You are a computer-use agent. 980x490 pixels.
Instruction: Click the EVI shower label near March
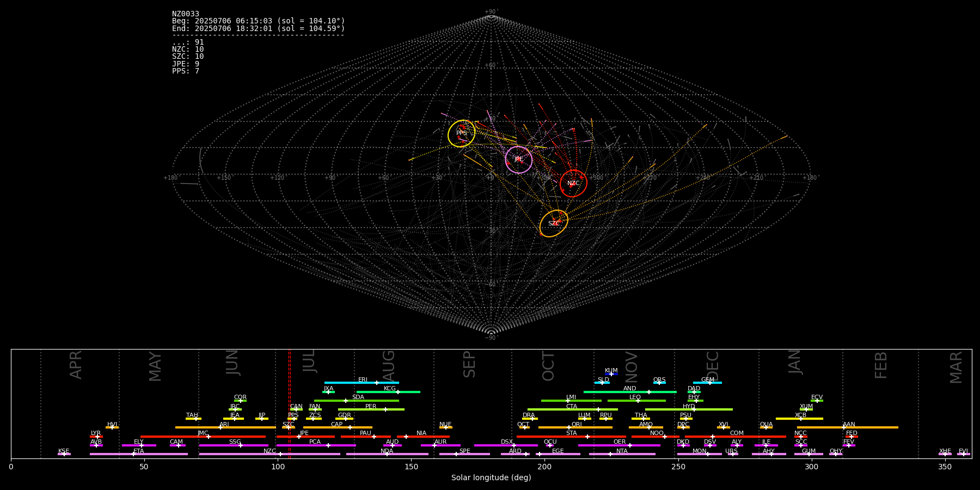coord(963,451)
